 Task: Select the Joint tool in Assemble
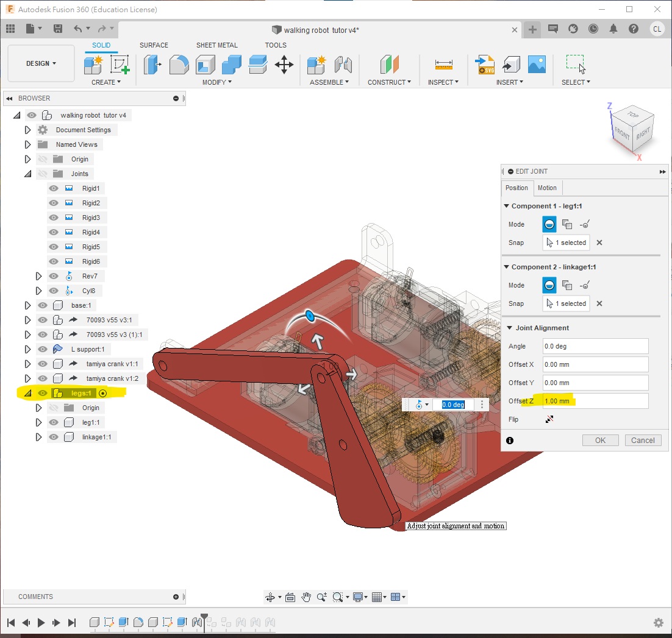click(344, 64)
